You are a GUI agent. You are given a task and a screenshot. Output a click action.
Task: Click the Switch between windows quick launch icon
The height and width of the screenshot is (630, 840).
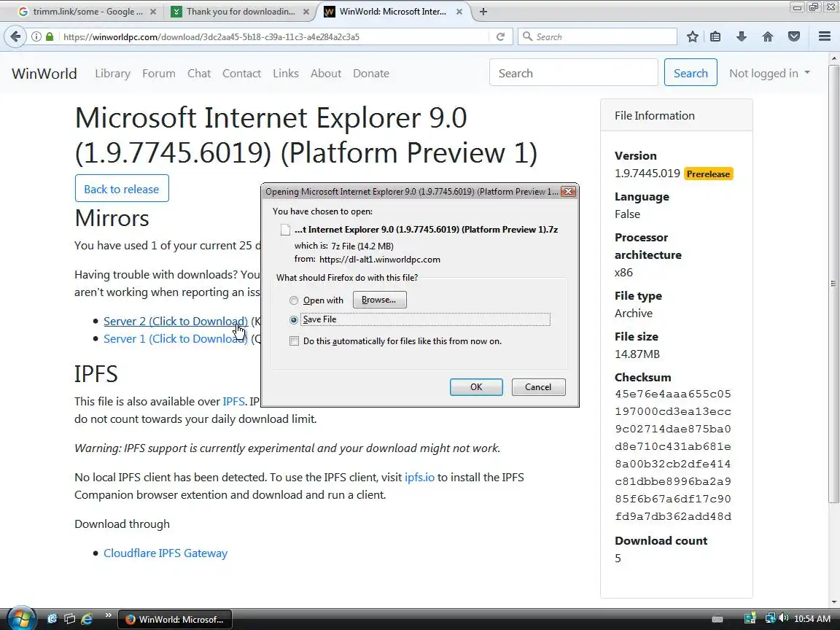pyautogui.click(x=69, y=619)
